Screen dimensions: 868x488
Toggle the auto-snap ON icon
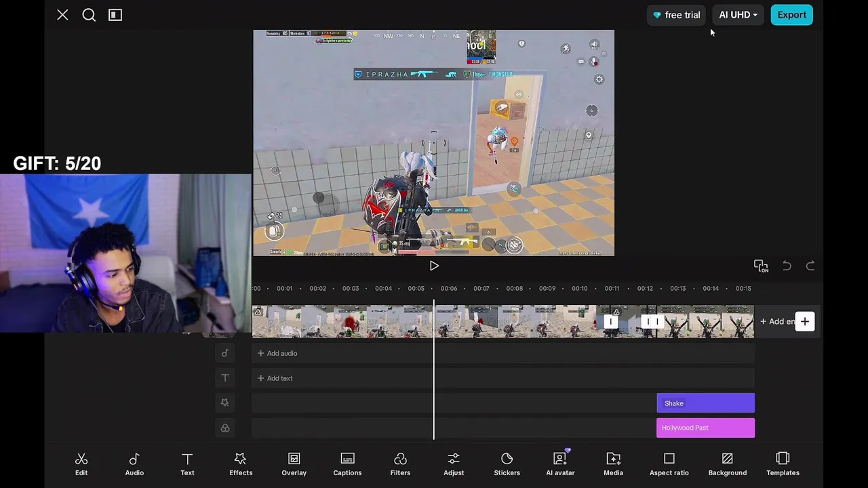[x=761, y=266]
